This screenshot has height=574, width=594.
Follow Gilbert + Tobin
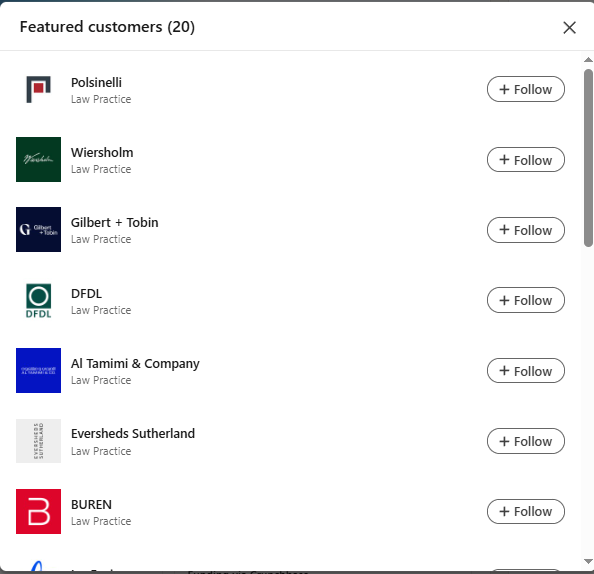526,230
